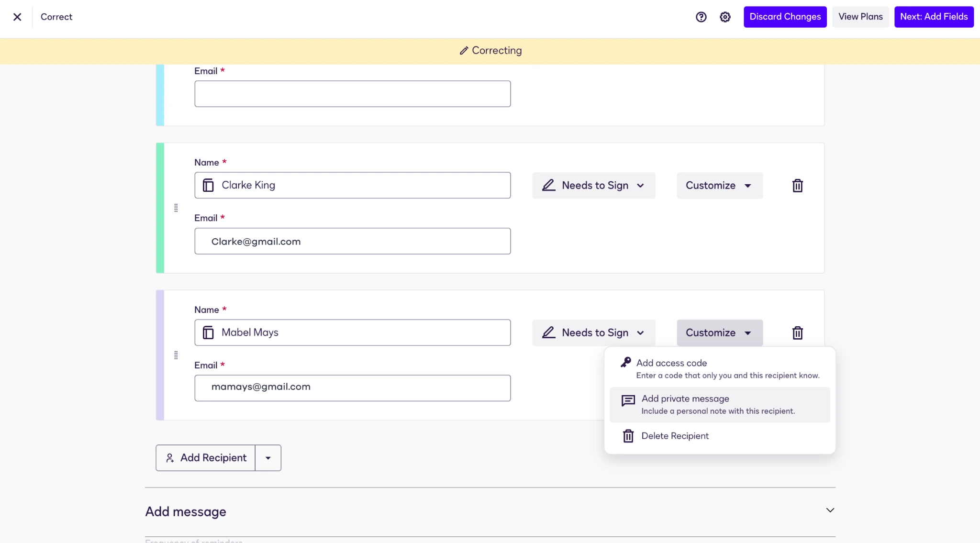This screenshot has height=543, width=980.
Task: Click the Clarke@gmail.com email field
Action: coord(352,241)
